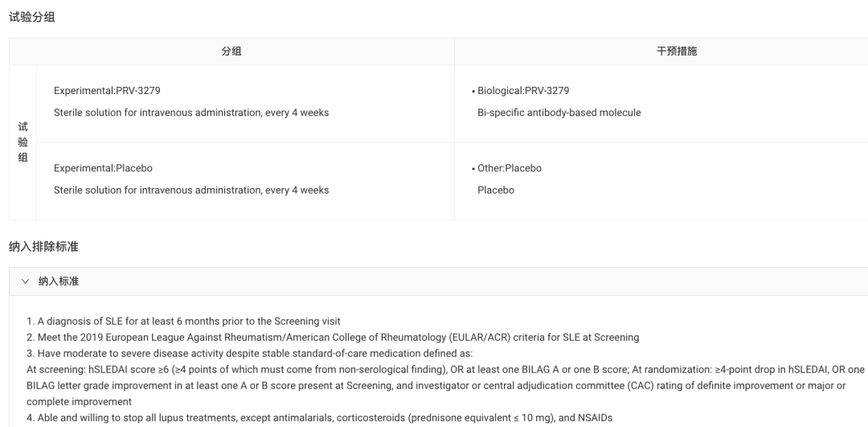Click criterion 3 on moderate to severe activity

tap(250, 353)
